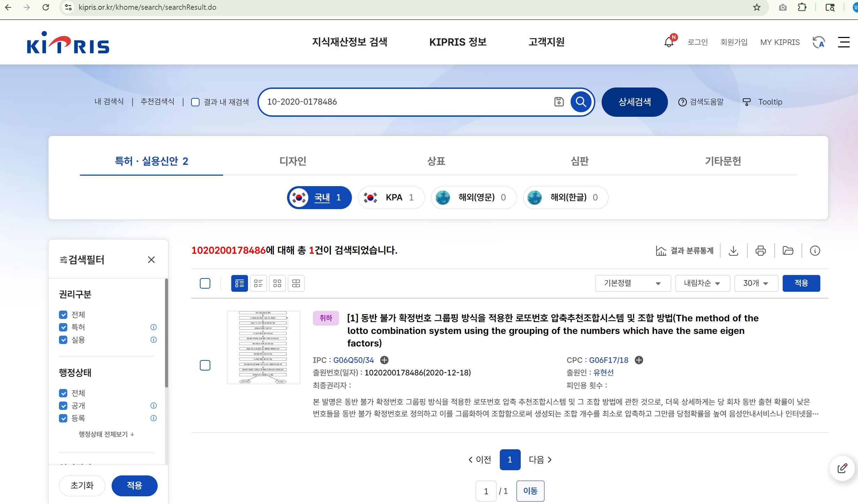Open 고객지원 menu

pos(547,42)
